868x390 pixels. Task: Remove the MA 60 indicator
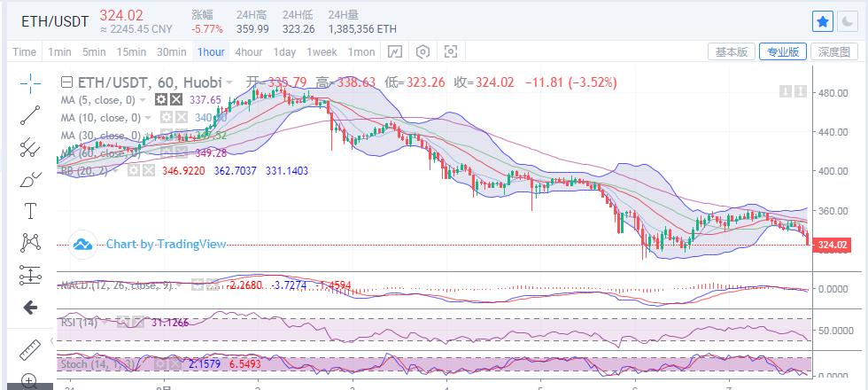tap(181, 152)
